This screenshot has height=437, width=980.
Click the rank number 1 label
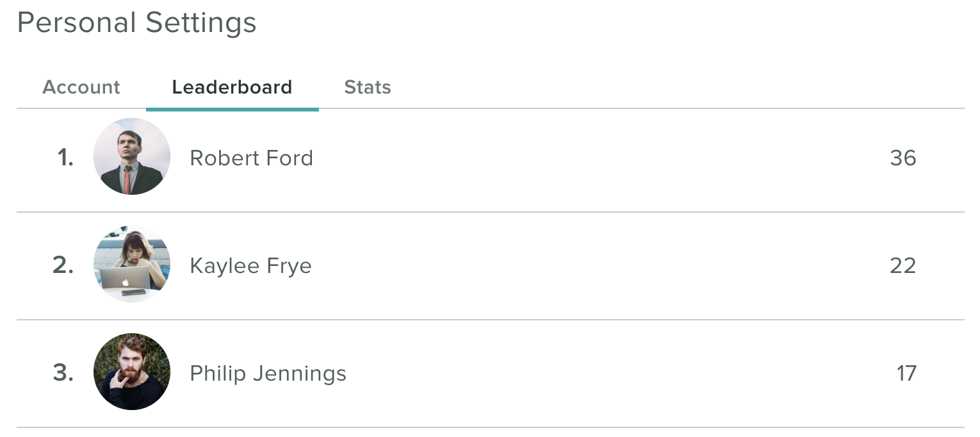click(65, 158)
